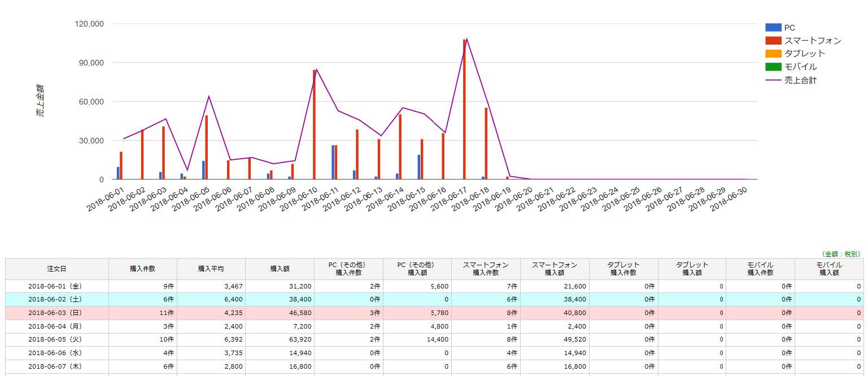This screenshot has height=376, width=868.
Task: Click the 購入額 total column header
Action: (280, 269)
